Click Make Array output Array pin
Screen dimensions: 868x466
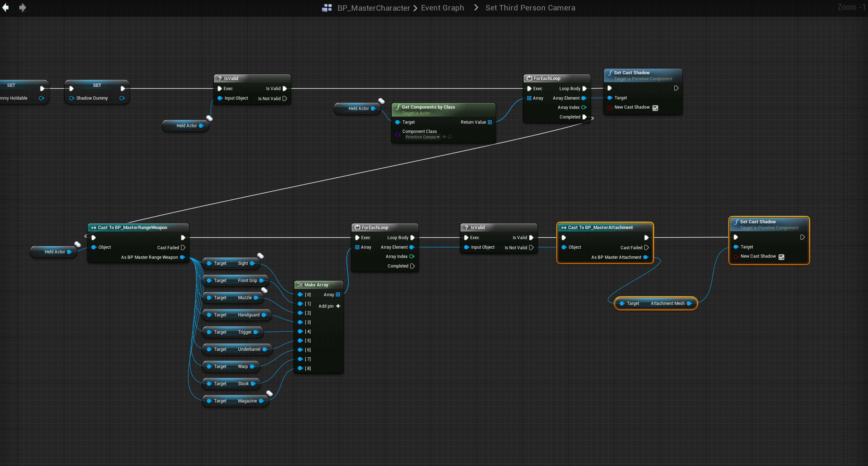(338, 295)
